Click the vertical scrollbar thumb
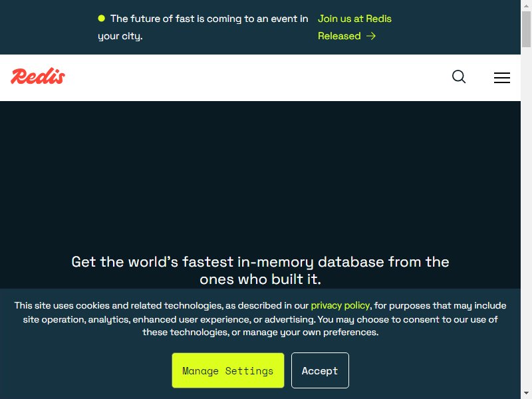 [x=526, y=29]
